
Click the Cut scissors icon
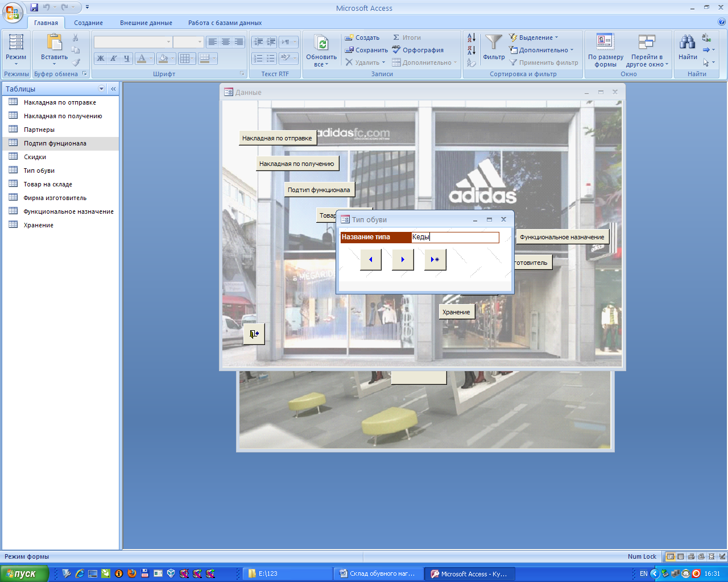tap(76, 38)
